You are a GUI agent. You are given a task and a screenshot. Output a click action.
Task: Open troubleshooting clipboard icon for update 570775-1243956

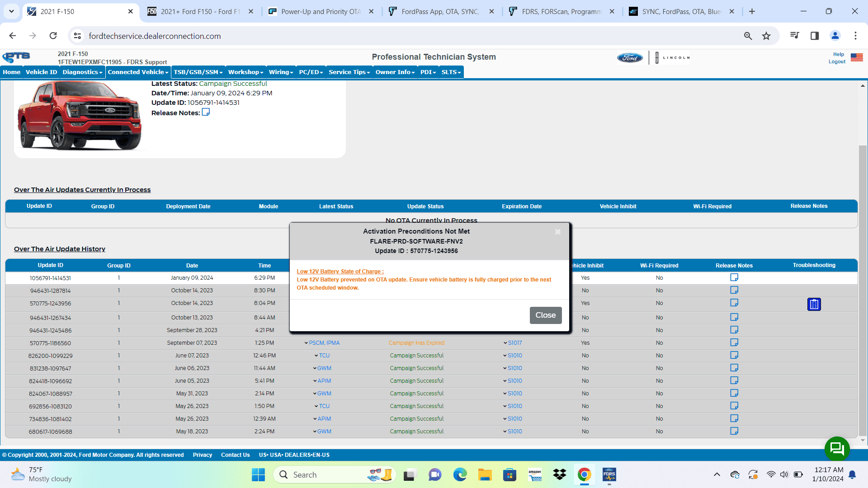coord(814,305)
